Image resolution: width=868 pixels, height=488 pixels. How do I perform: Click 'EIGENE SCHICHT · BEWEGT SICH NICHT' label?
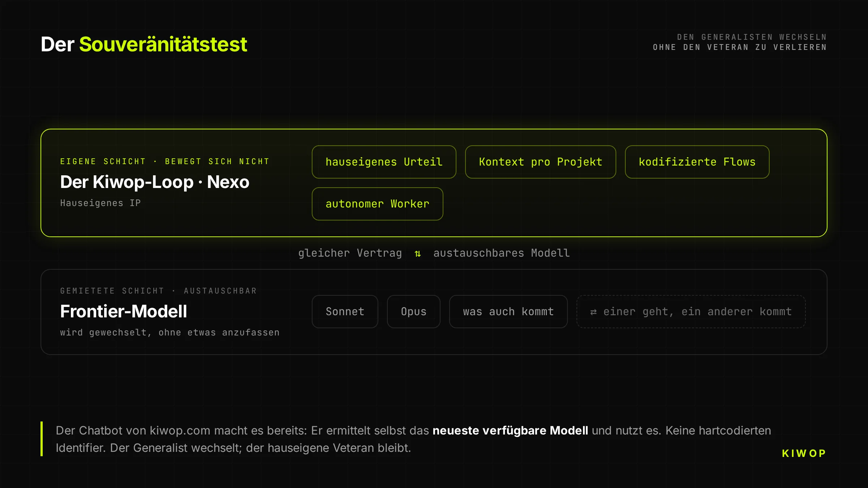pos(165,162)
